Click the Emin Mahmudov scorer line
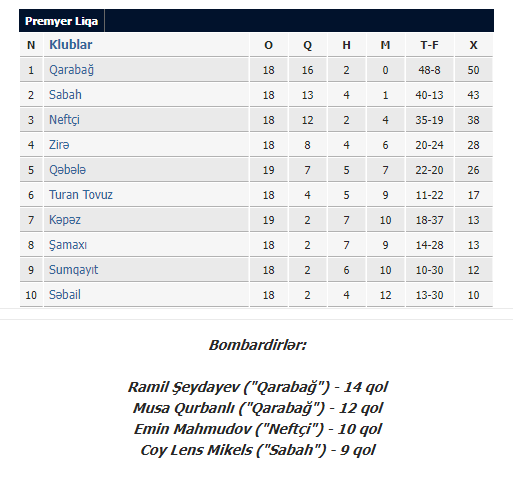 (x=257, y=429)
